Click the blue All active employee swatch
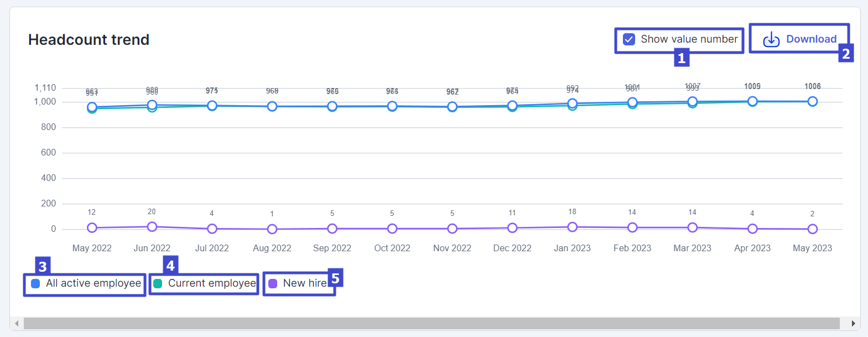 (x=35, y=284)
